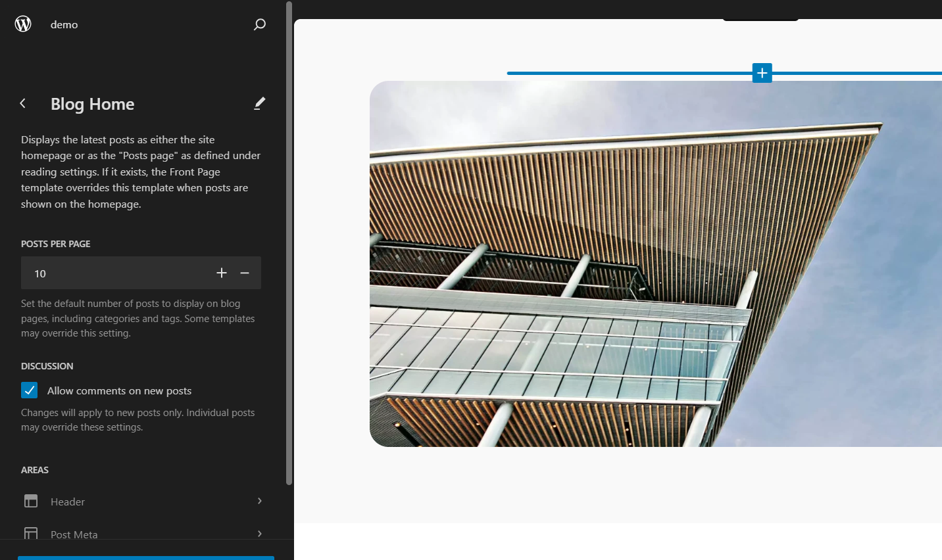Screen dimensions: 942x560
Task: Go back with the left chevron
Action: [x=23, y=103]
